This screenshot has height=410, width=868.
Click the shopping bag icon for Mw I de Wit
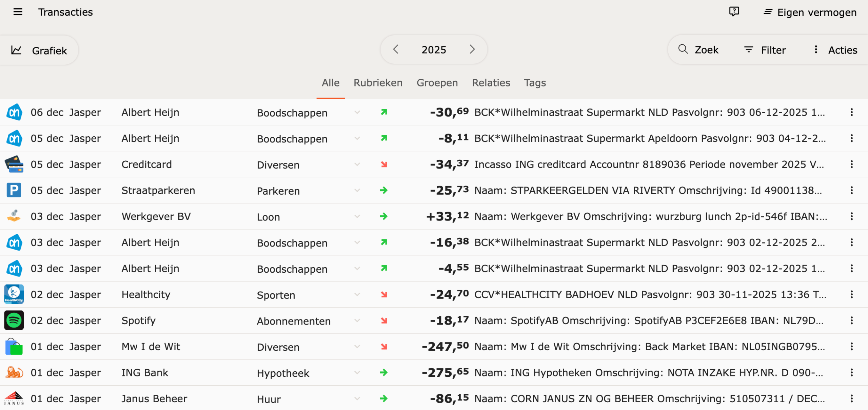click(x=14, y=346)
